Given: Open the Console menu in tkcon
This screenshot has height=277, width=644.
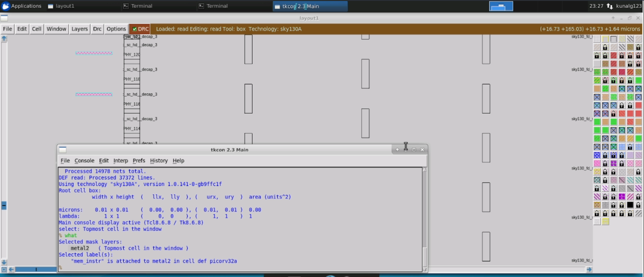Looking at the screenshot, I should 84,161.
